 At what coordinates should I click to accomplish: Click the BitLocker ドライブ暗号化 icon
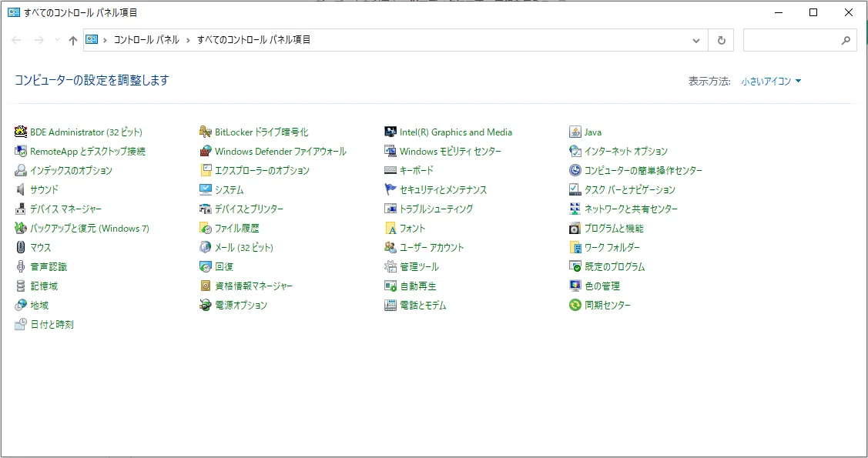(206, 132)
